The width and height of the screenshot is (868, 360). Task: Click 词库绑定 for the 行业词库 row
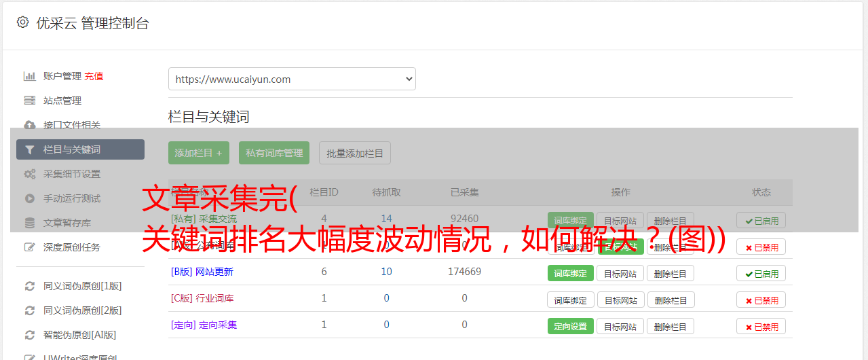click(x=571, y=300)
